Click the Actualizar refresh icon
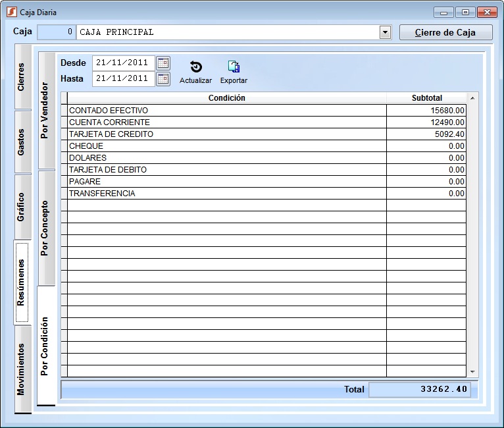The height and width of the screenshot is (428, 504). tap(195, 67)
